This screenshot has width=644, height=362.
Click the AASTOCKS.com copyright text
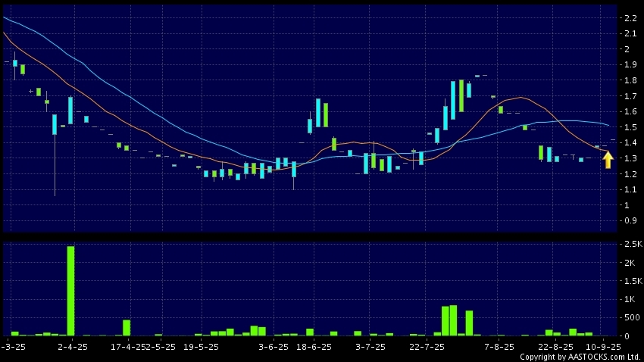click(x=580, y=357)
